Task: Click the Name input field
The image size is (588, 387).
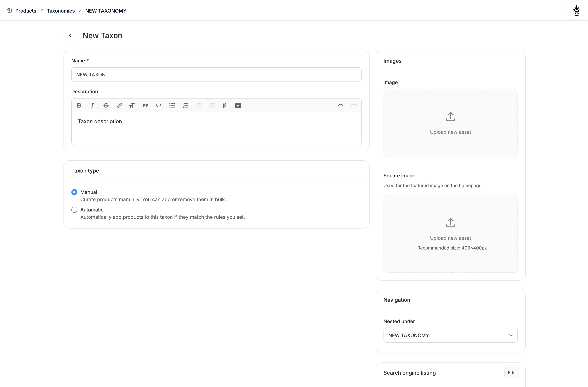Action: coord(216,75)
